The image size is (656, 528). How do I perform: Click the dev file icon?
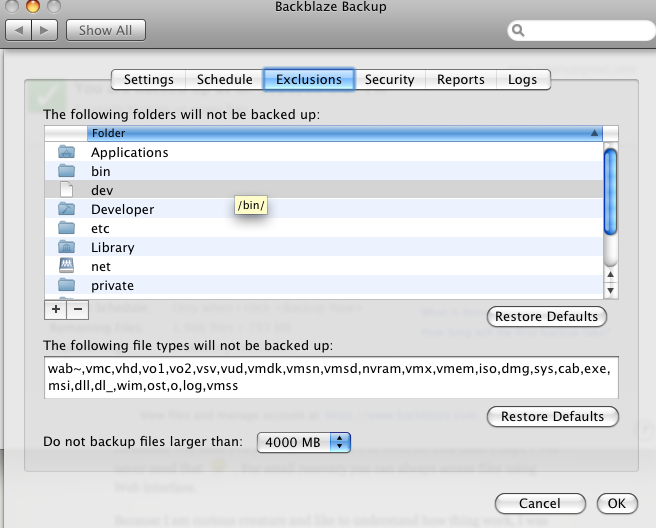pos(67,190)
